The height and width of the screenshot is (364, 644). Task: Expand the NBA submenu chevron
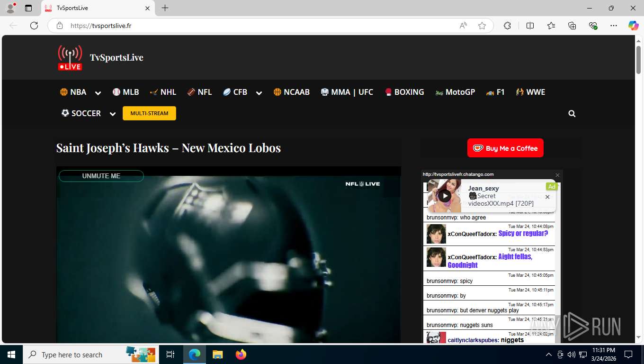pos(98,93)
